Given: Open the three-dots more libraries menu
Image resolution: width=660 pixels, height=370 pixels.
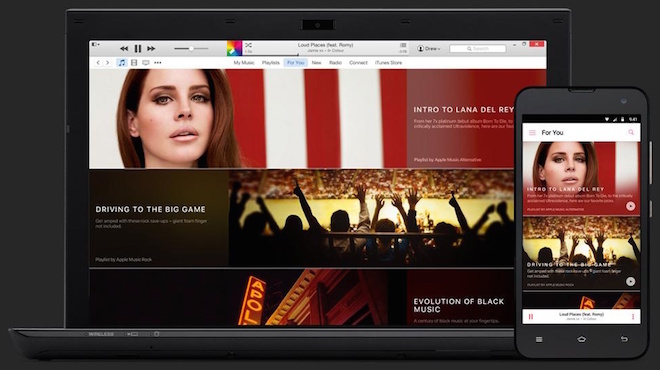Looking at the screenshot, I should [x=158, y=63].
